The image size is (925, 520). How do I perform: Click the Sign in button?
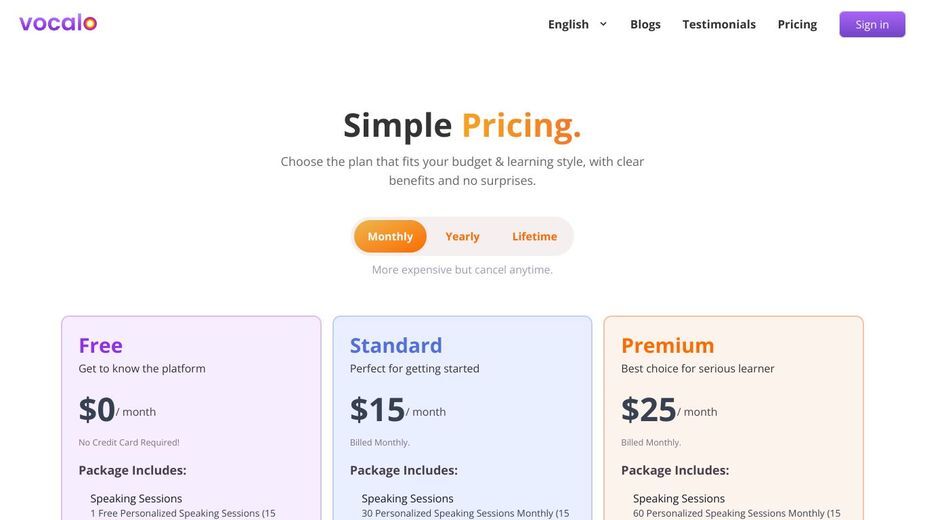[872, 24]
